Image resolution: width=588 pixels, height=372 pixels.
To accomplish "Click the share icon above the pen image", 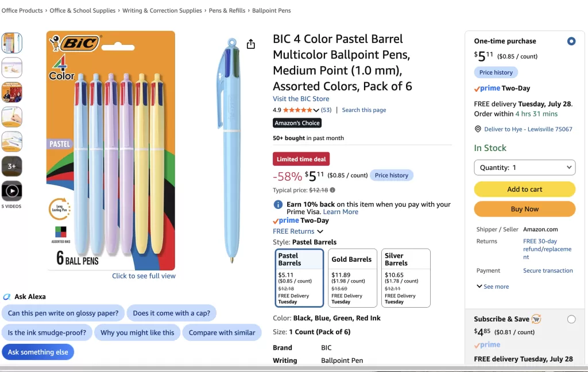I will point(251,44).
